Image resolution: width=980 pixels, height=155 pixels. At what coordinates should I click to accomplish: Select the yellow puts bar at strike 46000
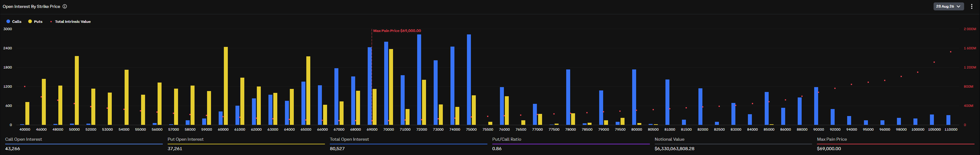coord(44,102)
